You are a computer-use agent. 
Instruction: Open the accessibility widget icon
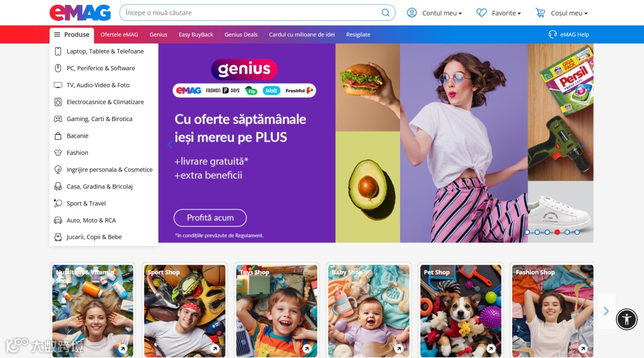(x=626, y=319)
